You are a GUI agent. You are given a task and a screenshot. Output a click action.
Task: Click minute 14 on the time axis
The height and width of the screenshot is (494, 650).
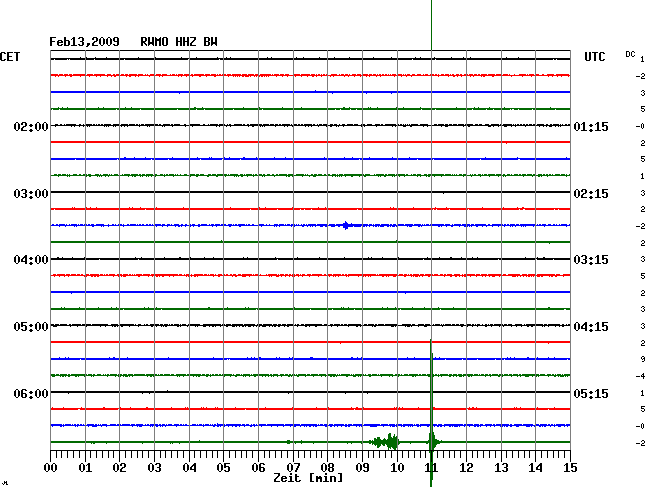pyautogui.click(x=536, y=468)
